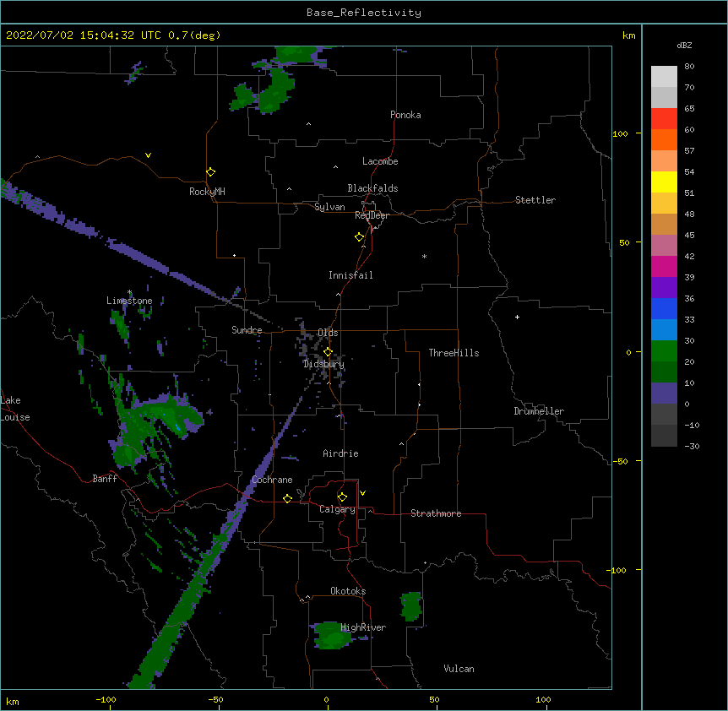728x711 pixels.
Task: Click the Drumheller label
Action: click(539, 411)
